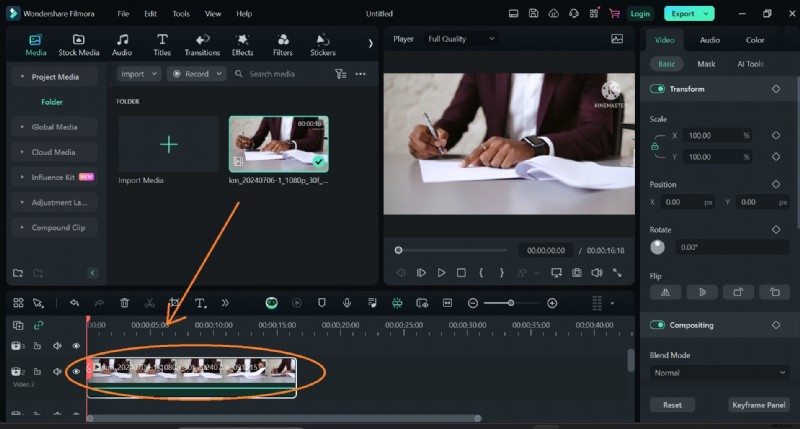This screenshot has height=429, width=800.
Task: Open the Transitions tab
Action: click(x=202, y=45)
